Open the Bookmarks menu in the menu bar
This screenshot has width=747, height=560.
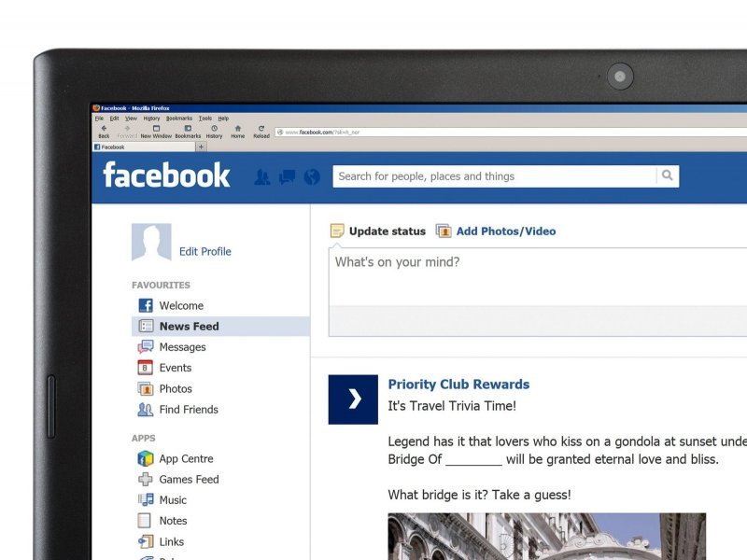point(179,119)
